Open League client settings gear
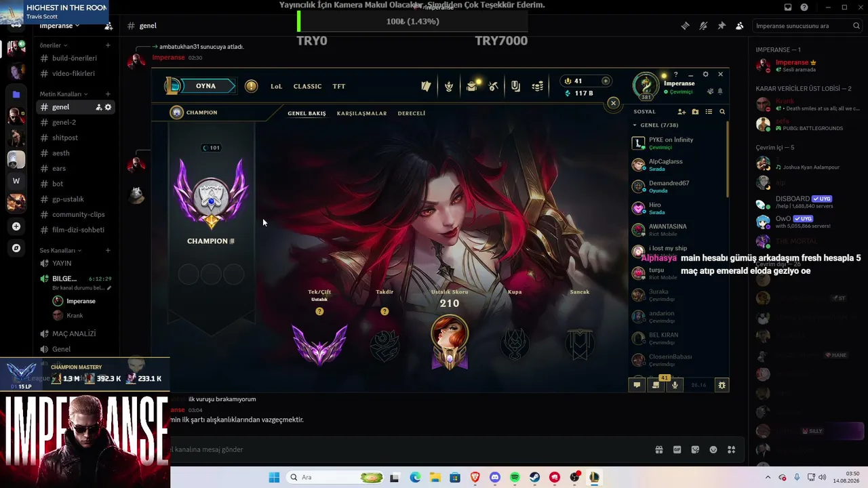 tap(705, 74)
